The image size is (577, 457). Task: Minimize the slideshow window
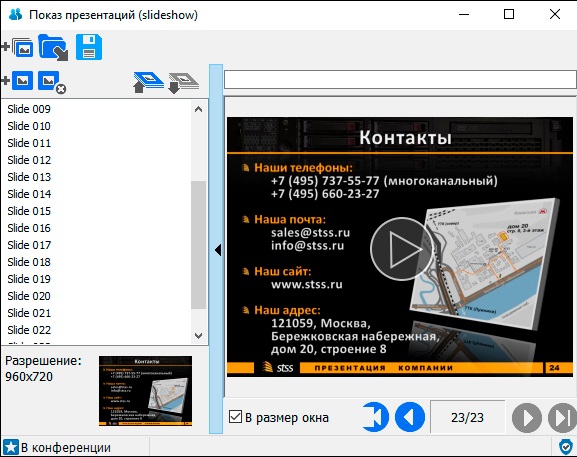(x=464, y=14)
